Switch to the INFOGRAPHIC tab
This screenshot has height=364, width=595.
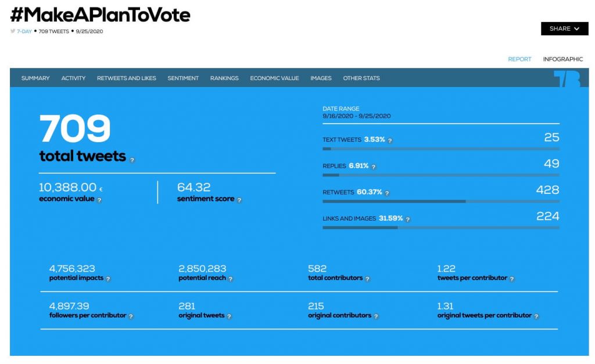pyautogui.click(x=563, y=59)
